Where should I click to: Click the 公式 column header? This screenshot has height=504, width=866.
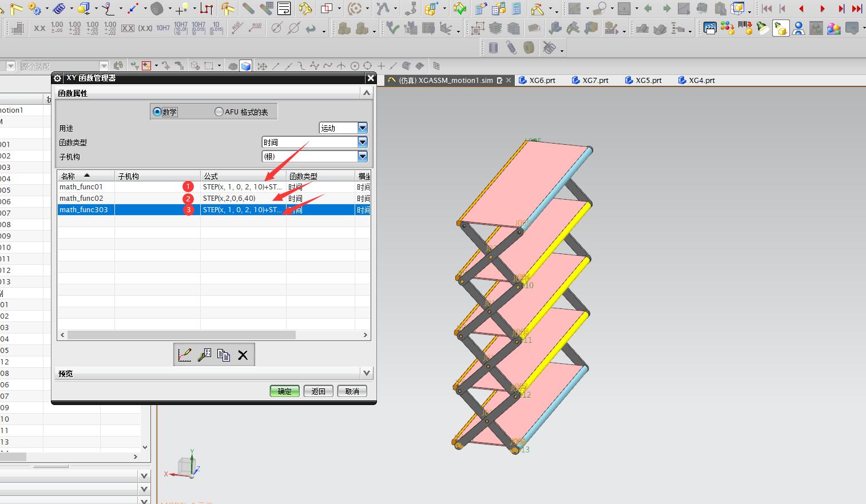click(x=243, y=176)
